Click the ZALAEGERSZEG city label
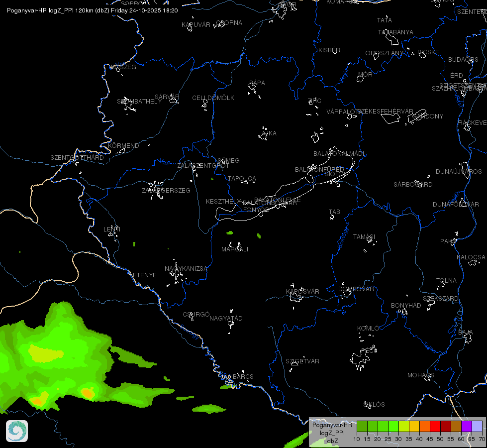 [166, 190]
